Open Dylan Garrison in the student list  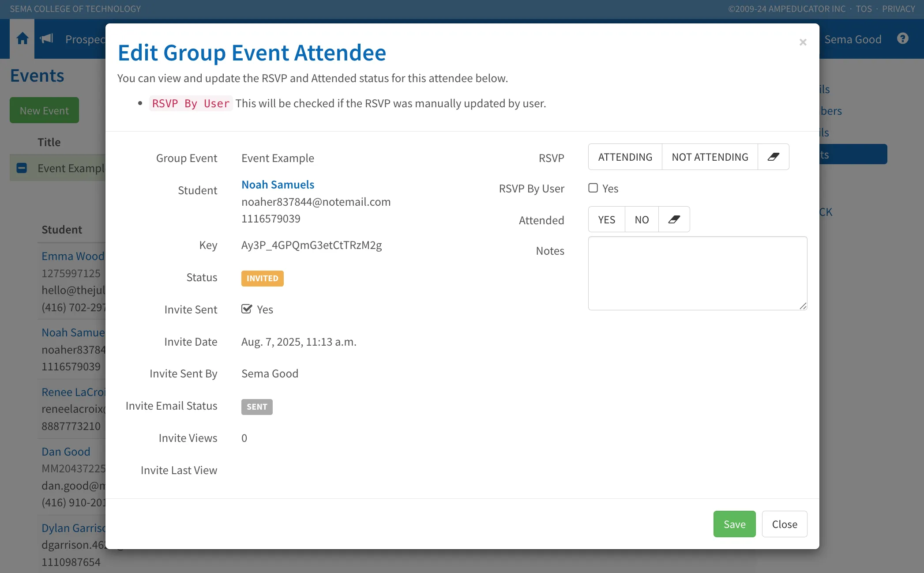[x=73, y=528]
